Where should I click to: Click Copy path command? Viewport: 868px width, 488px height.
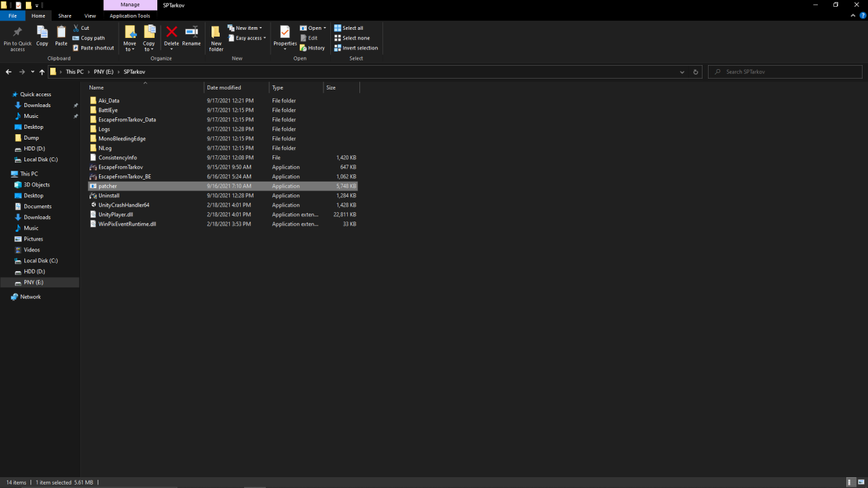tap(88, 38)
